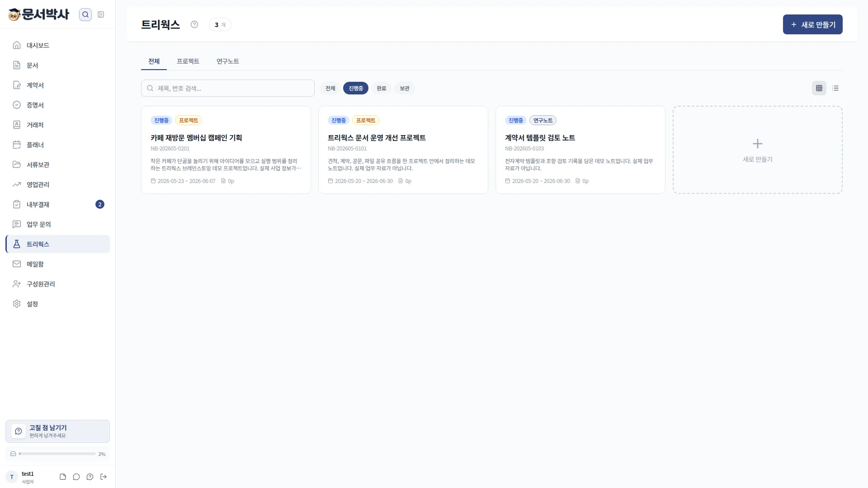Screen dimensions: 868x488
Task: Open chat bubble icon in bottom user bar
Action: click(x=76, y=477)
